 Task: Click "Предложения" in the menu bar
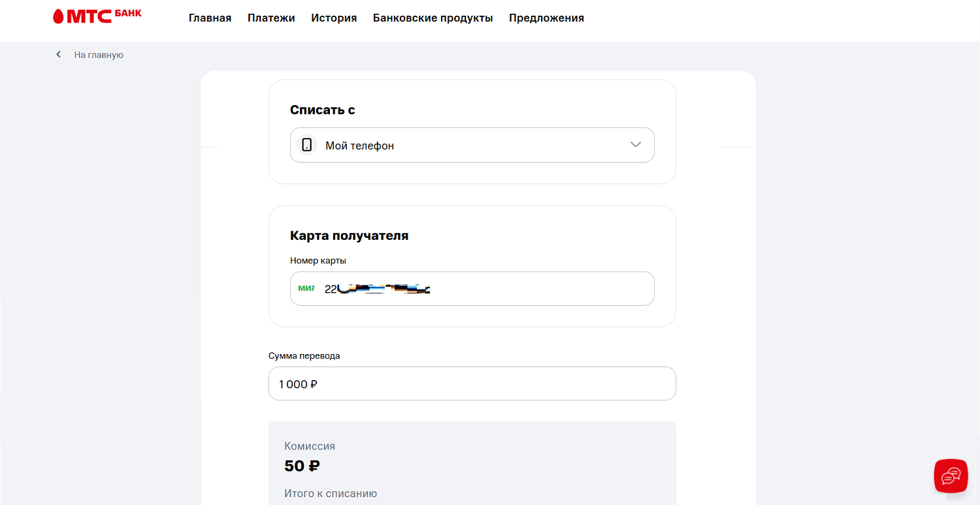coord(546,18)
